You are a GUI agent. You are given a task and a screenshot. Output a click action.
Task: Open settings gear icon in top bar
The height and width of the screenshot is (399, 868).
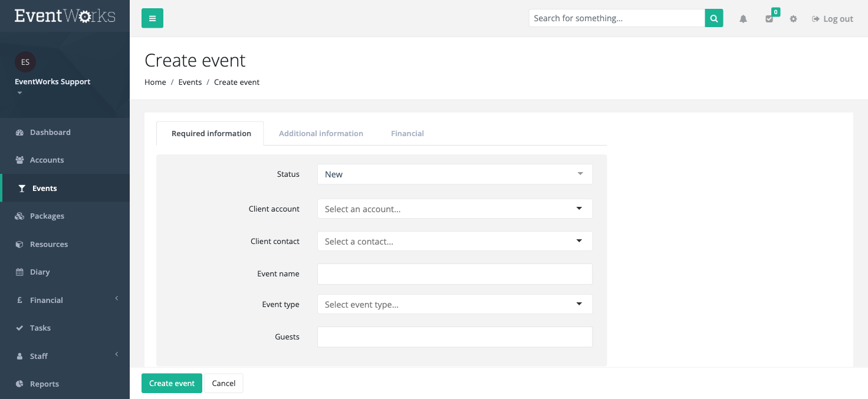coord(793,19)
